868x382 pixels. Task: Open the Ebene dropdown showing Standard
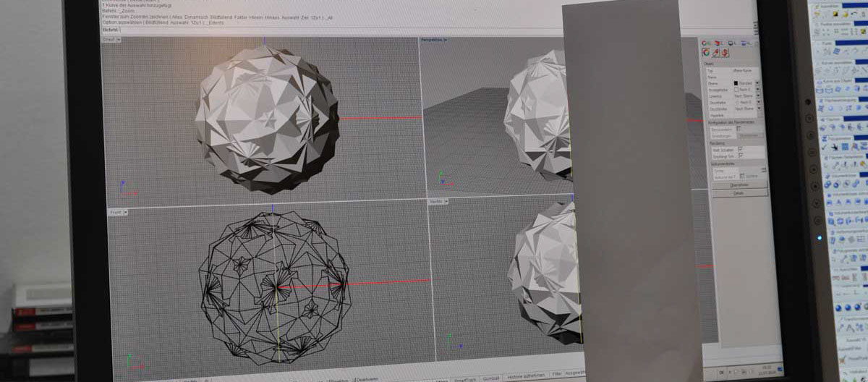tap(757, 83)
